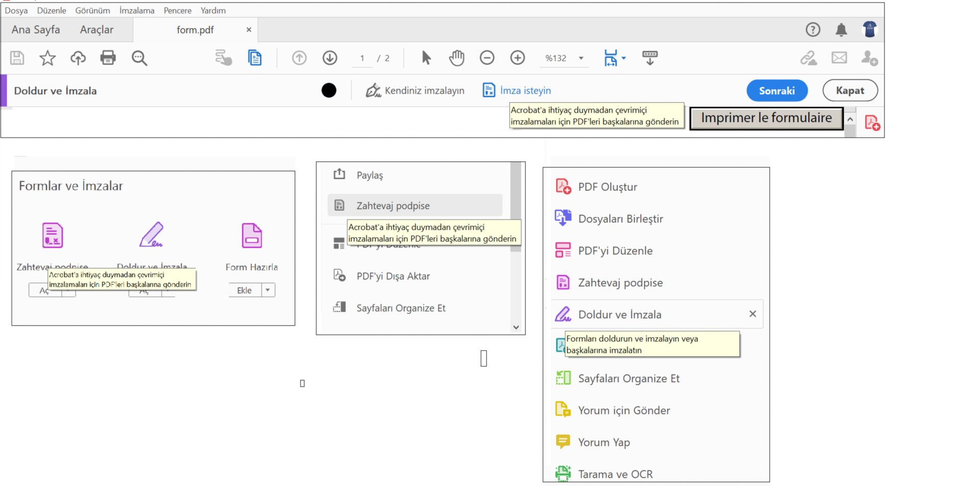The width and height of the screenshot is (980, 486).
Task: Click the share link icon
Action: (x=808, y=58)
